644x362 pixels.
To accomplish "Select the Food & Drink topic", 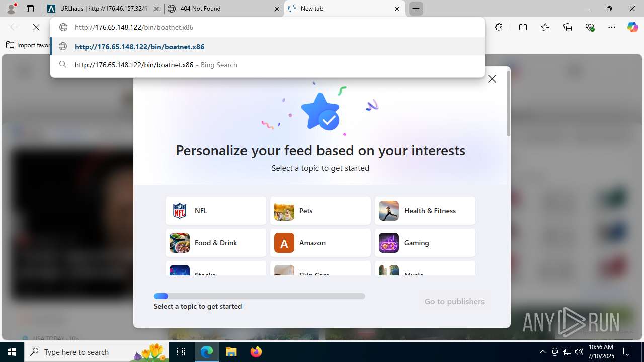I will (x=216, y=243).
